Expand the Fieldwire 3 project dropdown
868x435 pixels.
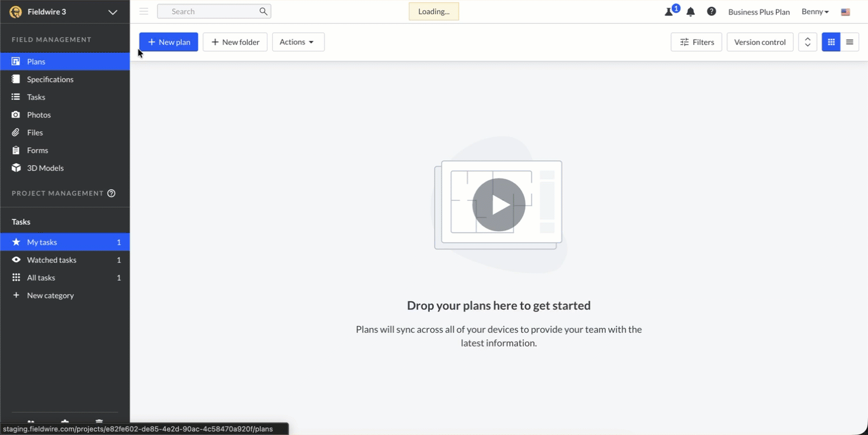coord(112,12)
